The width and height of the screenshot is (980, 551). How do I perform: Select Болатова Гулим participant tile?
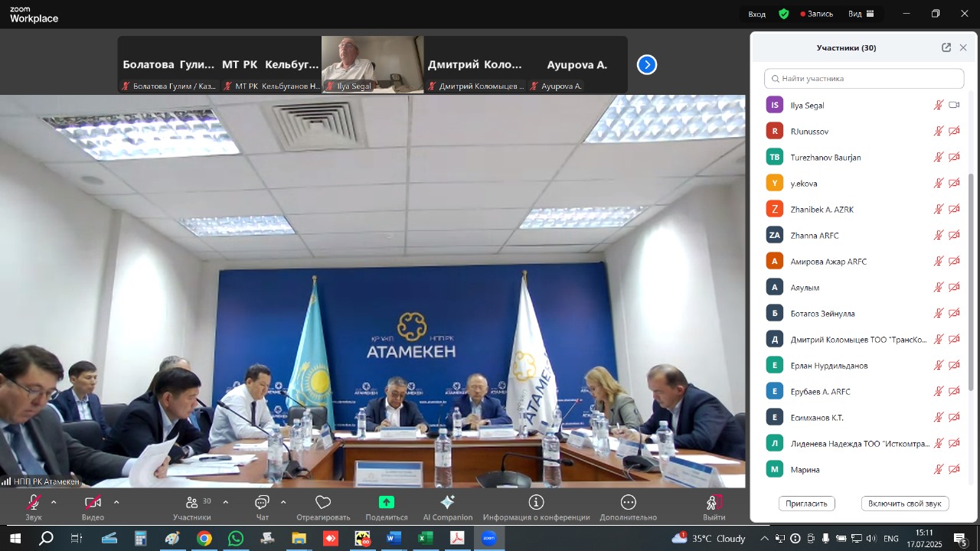click(168, 64)
